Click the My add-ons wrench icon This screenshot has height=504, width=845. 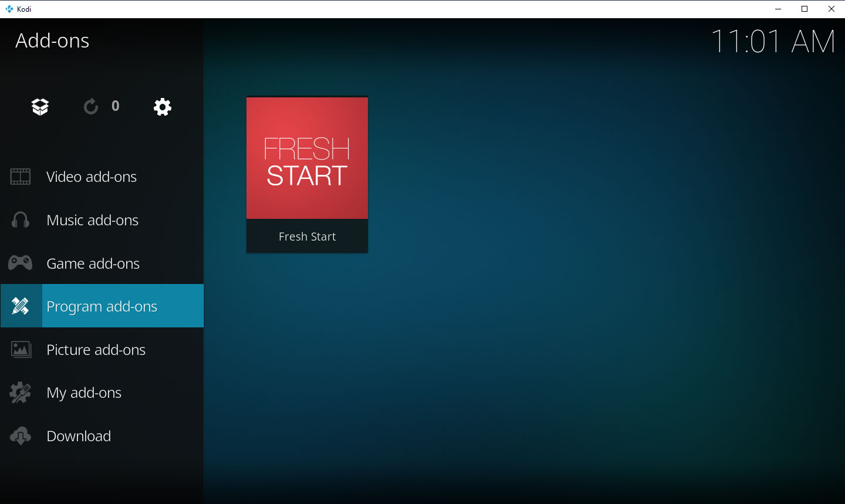click(x=21, y=393)
